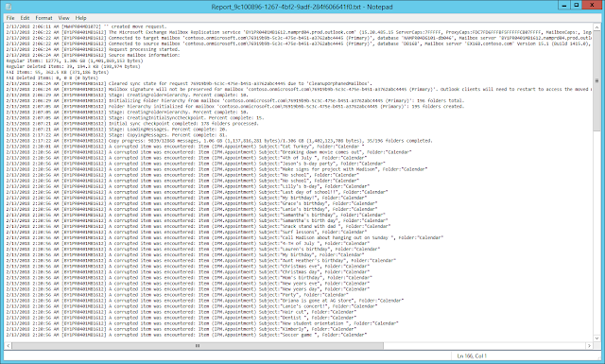Image resolution: width=605 pixels, height=364 pixels.
Task: Click the line mentioning 'Mailbox Replication service'
Action: (299, 32)
